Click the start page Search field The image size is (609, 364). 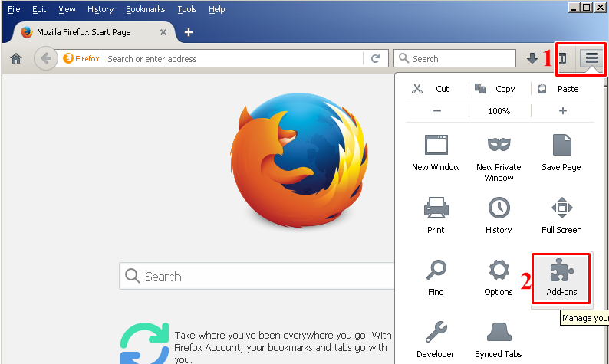tap(257, 276)
